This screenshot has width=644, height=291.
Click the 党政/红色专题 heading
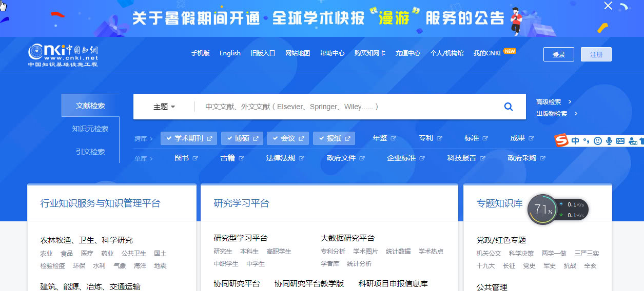[501, 240]
